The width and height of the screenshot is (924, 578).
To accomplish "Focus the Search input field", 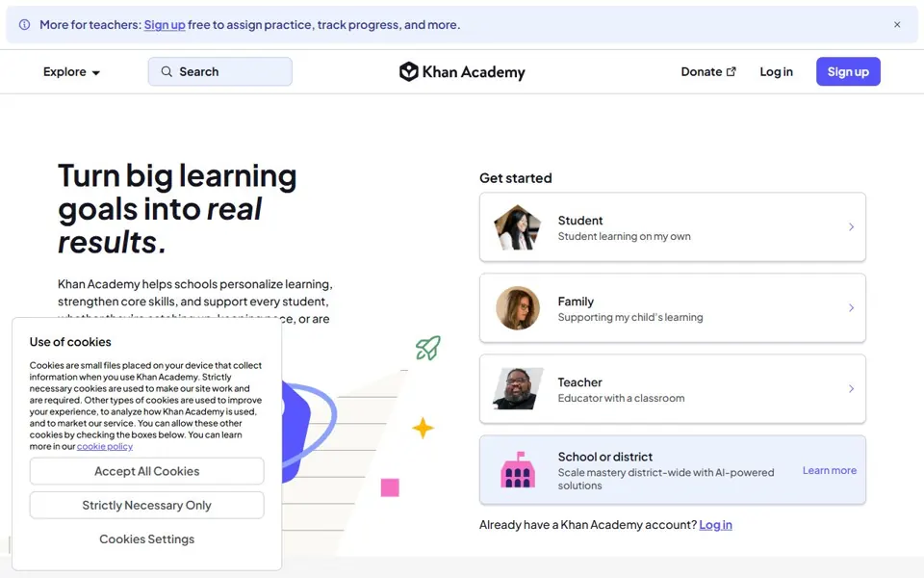I will pyautogui.click(x=219, y=71).
